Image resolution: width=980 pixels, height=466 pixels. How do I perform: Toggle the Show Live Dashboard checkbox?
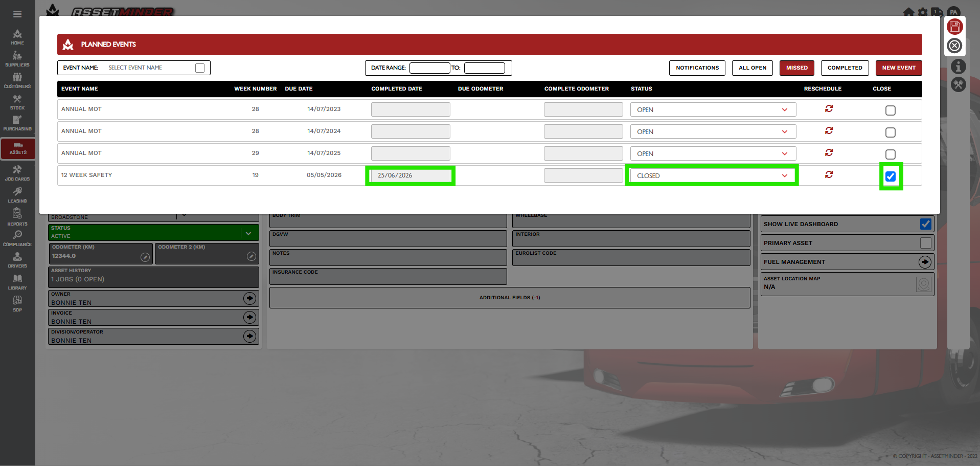pos(925,224)
